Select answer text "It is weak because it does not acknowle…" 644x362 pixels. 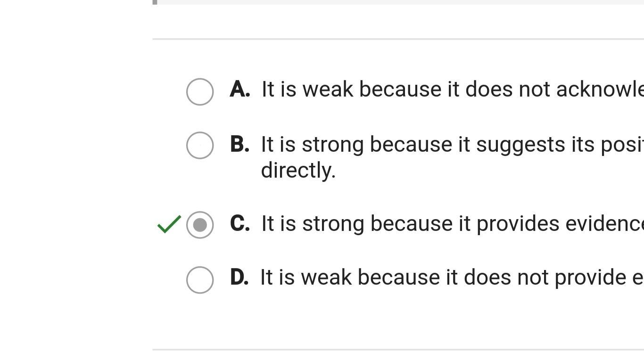[x=452, y=90]
